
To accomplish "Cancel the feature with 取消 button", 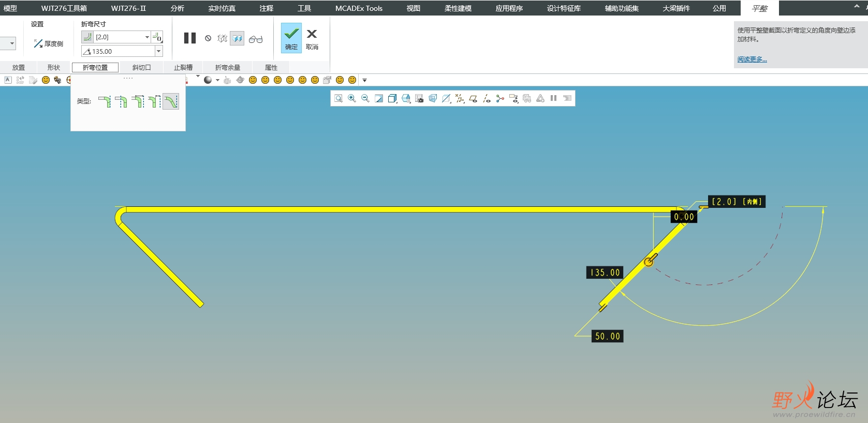I will [312, 39].
